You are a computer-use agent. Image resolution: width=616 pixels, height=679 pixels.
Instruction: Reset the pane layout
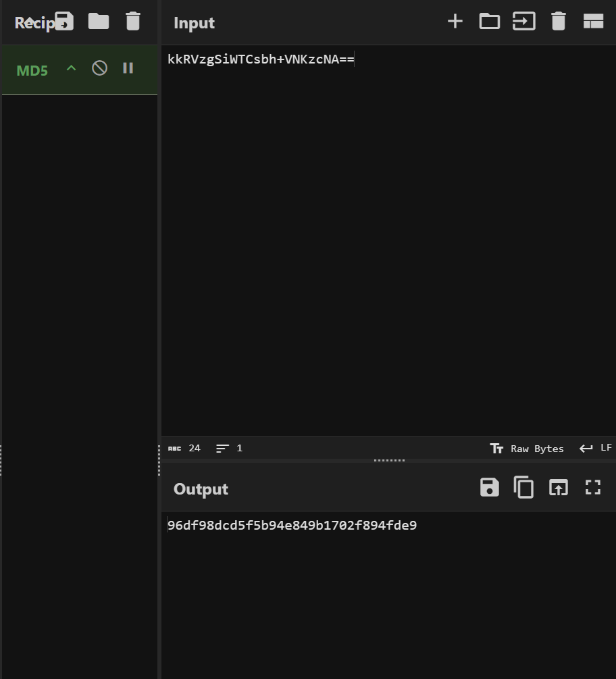click(592, 22)
